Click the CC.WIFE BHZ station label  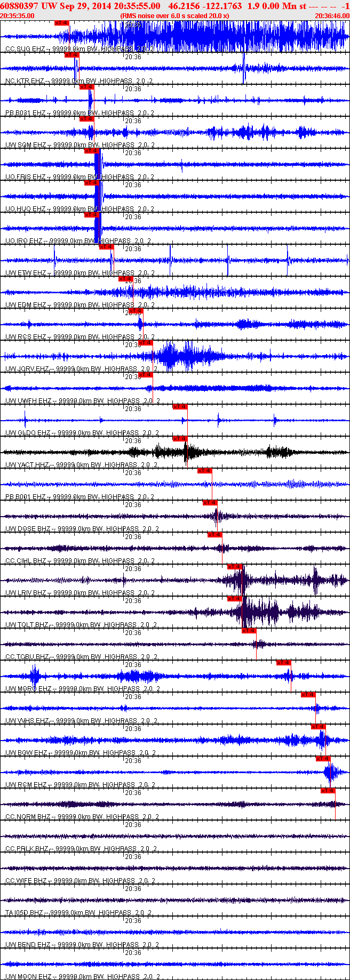(x=26, y=881)
